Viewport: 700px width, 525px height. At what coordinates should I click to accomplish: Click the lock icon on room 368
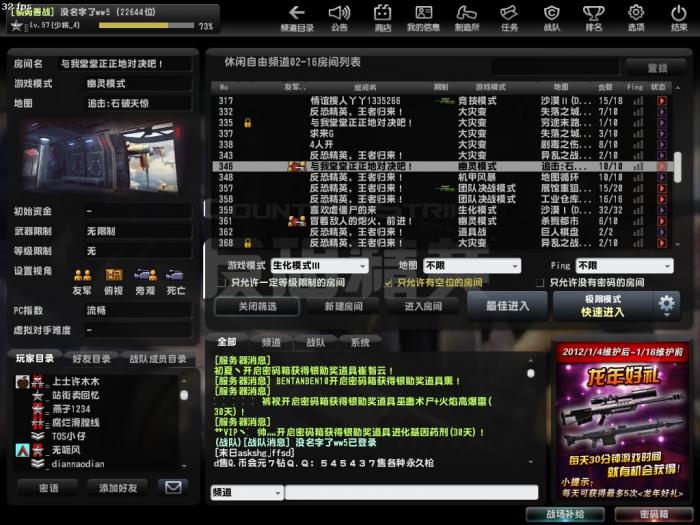point(248,243)
